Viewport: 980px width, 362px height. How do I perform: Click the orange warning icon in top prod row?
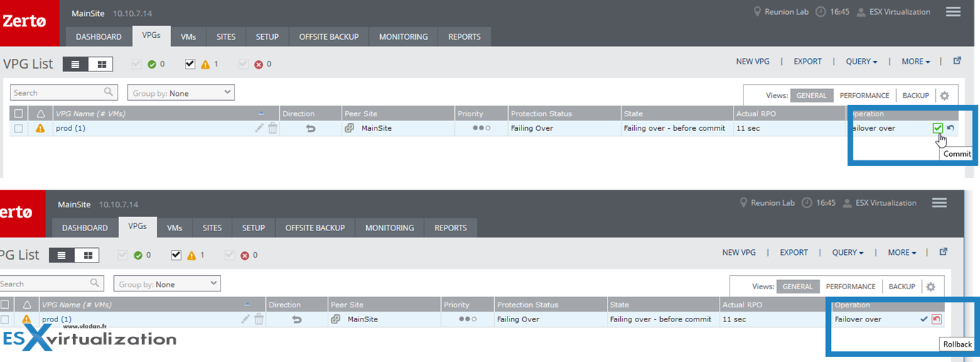coord(40,128)
